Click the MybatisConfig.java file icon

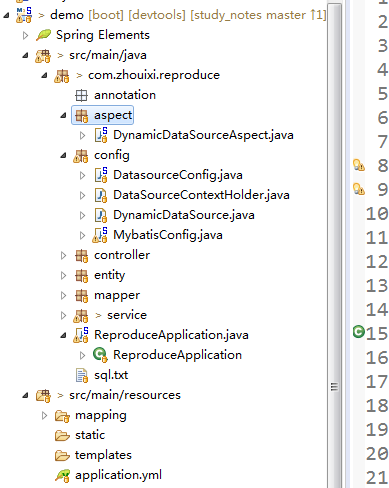pos(100,235)
